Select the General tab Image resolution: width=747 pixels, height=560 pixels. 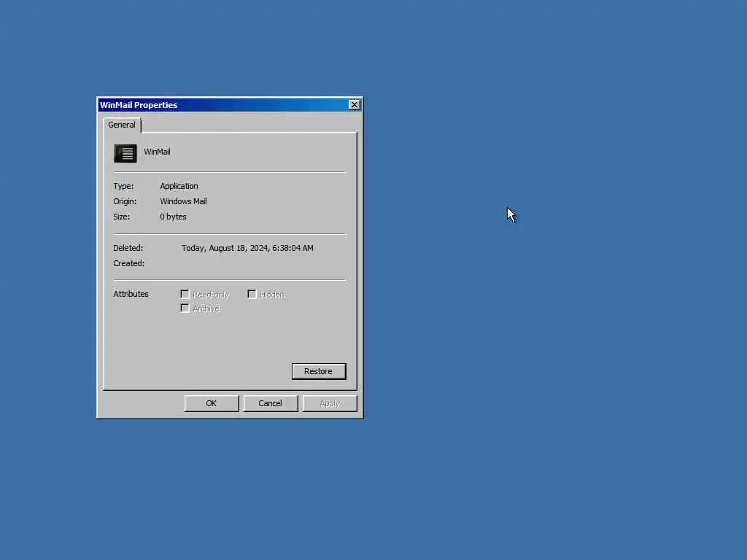122,125
